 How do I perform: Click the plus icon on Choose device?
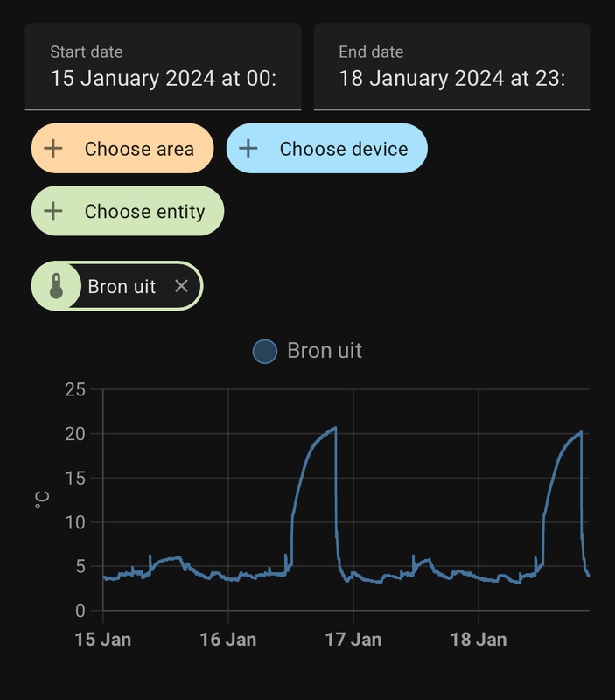pyautogui.click(x=248, y=149)
